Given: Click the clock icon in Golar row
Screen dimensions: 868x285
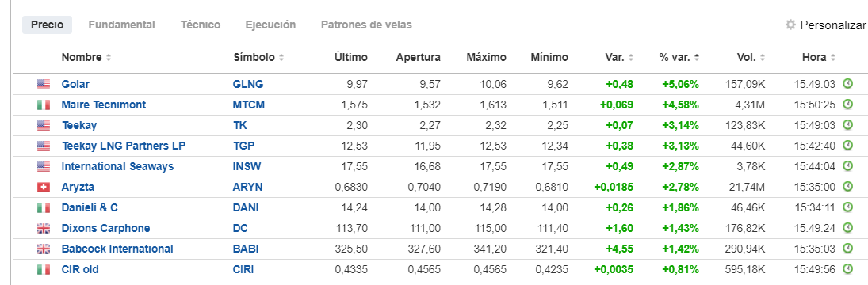Looking at the screenshot, I should point(847,84).
